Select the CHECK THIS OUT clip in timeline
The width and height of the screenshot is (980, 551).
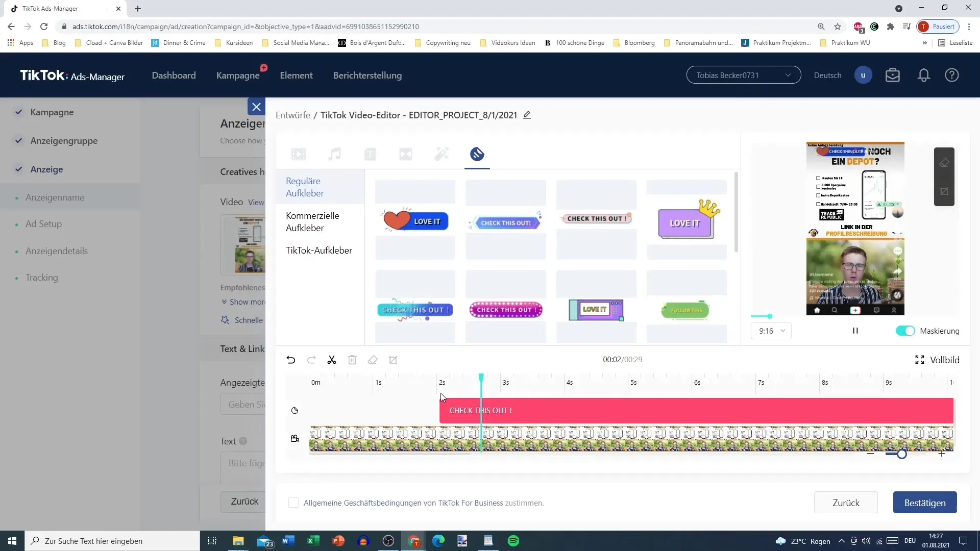pos(696,411)
